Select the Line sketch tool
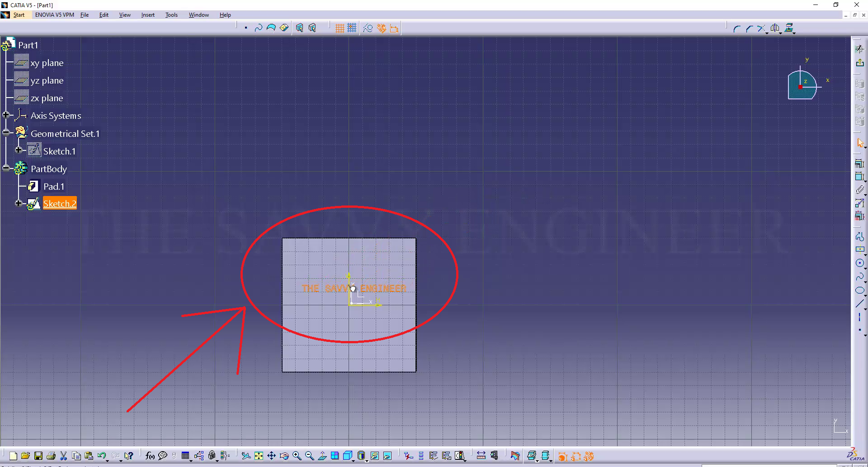 tap(859, 304)
